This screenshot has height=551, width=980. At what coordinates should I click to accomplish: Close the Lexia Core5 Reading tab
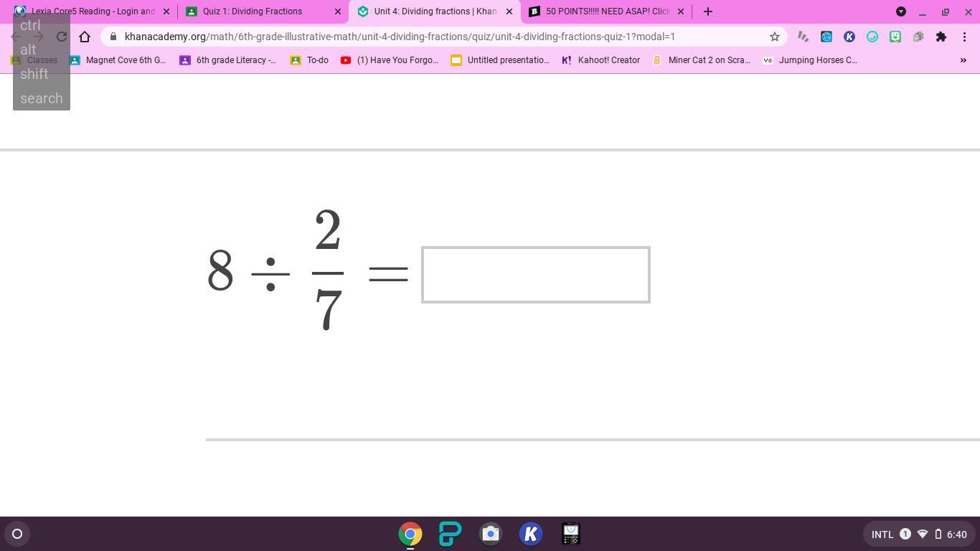(x=166, y=11)
